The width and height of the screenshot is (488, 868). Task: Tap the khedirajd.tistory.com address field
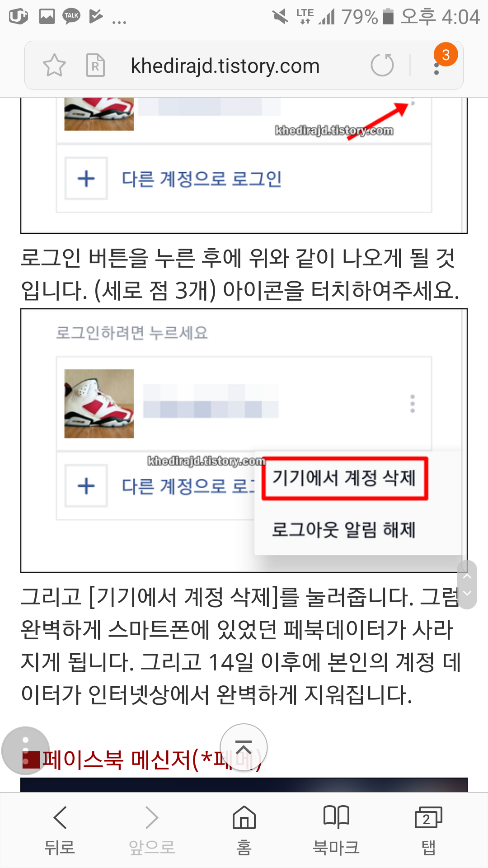225,66
